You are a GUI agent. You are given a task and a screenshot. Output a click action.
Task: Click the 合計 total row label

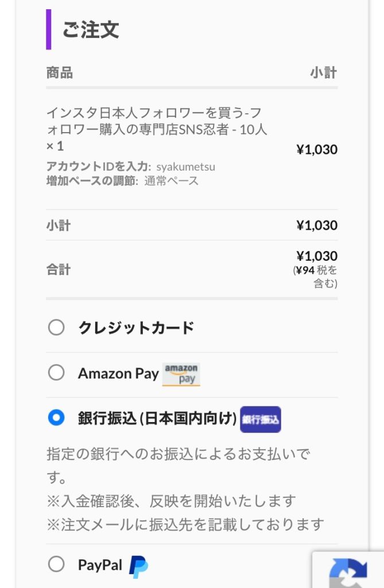pos(59,269)
